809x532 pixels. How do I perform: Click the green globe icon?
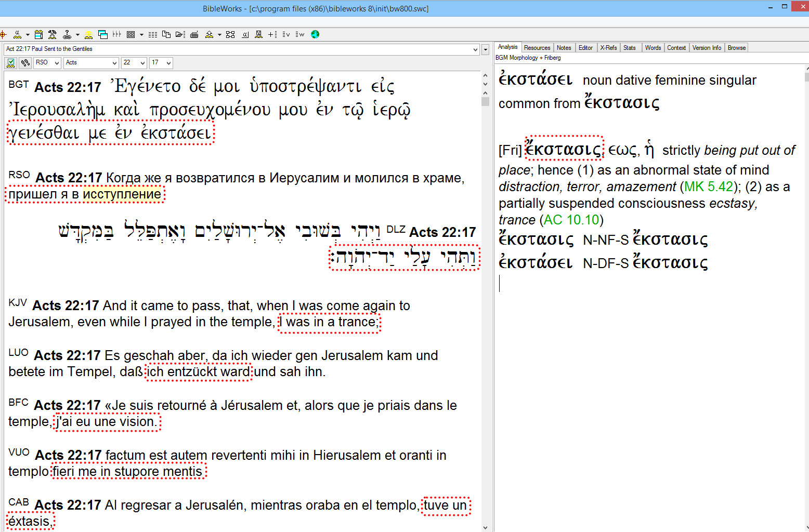(315, 34)
